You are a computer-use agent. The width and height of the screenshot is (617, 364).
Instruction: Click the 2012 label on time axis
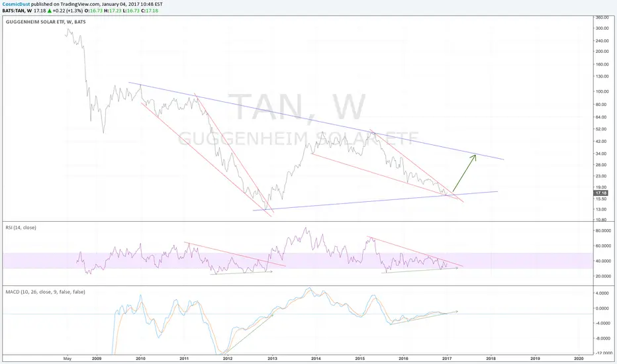point(228,359)
